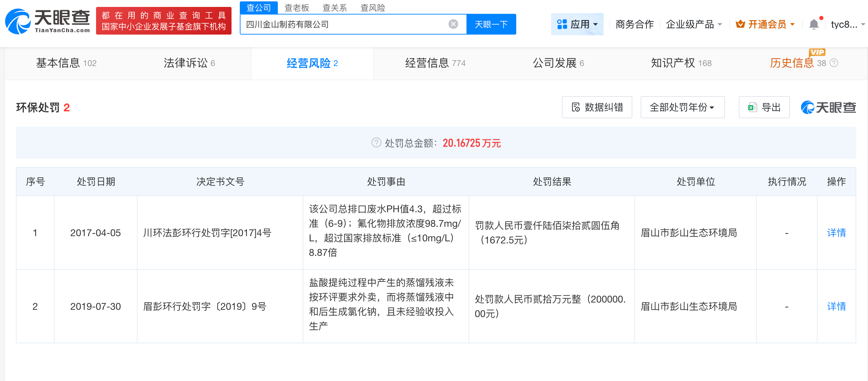Screen dimensions: 868x381
Task: Switch to the 法律诉讼 tab
Action: tap(189, 63)
